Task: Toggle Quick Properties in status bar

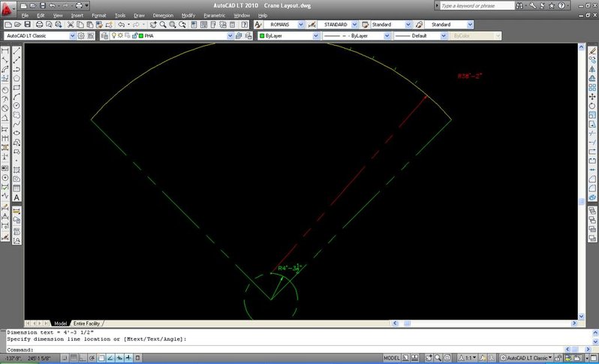Action: [x=138, y=358]
